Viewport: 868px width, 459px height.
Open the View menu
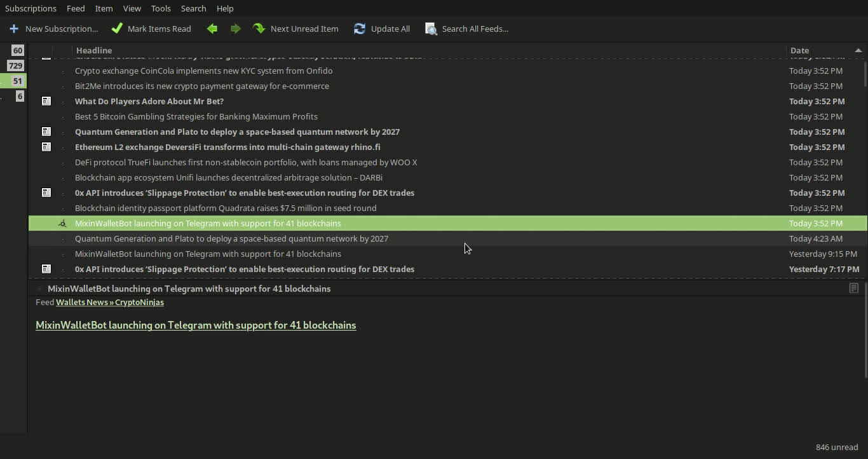tap(132, 8)
